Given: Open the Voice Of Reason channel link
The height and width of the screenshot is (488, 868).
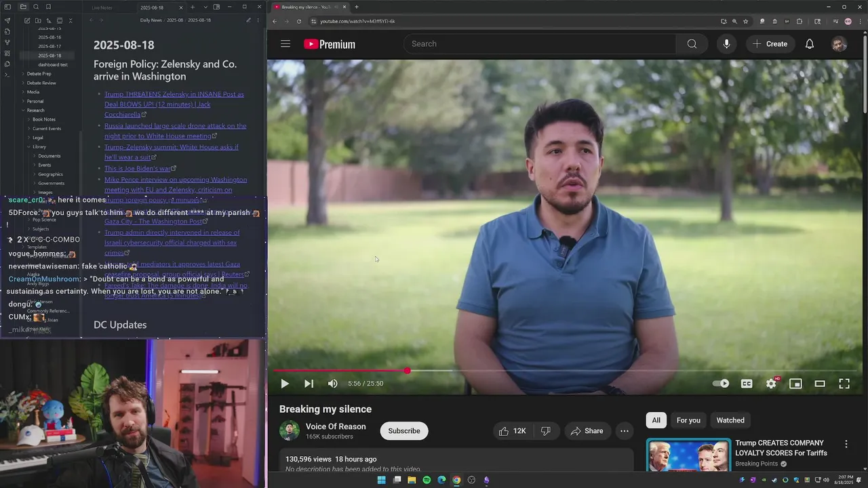Looking at the screenshot, I should pos(336,426).
